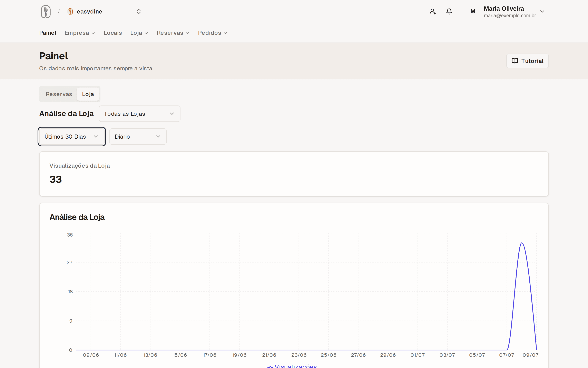
Task: Click the maria@exemplo.com.br email
Action: pyautogui.click(x=510, y=16)
